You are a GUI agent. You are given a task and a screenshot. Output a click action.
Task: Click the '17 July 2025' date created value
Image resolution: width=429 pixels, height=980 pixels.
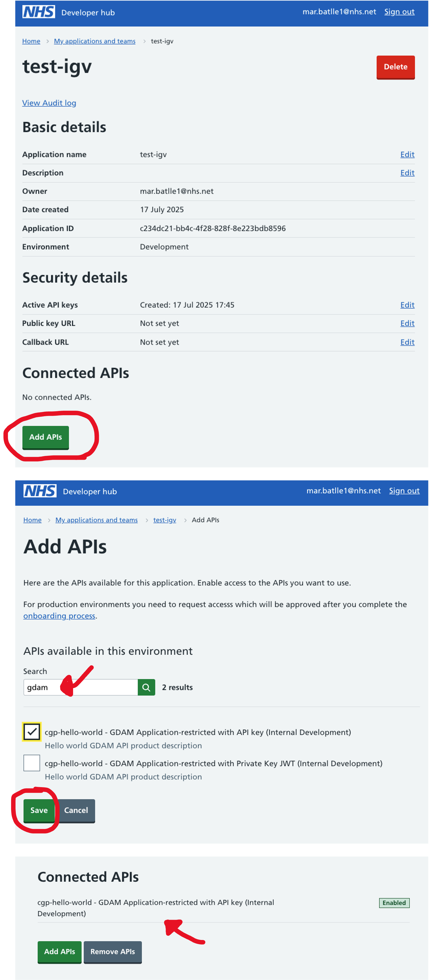tap(162, 210)
